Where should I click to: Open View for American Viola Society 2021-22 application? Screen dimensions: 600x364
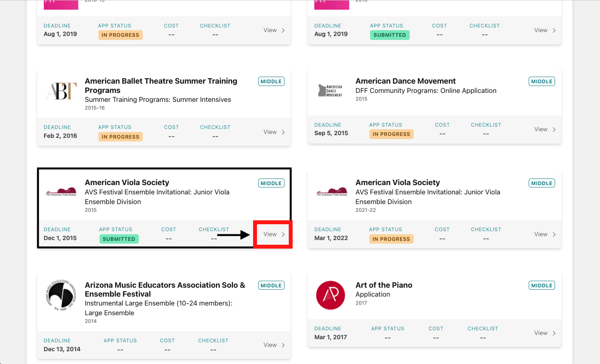(x=545, y=234)
